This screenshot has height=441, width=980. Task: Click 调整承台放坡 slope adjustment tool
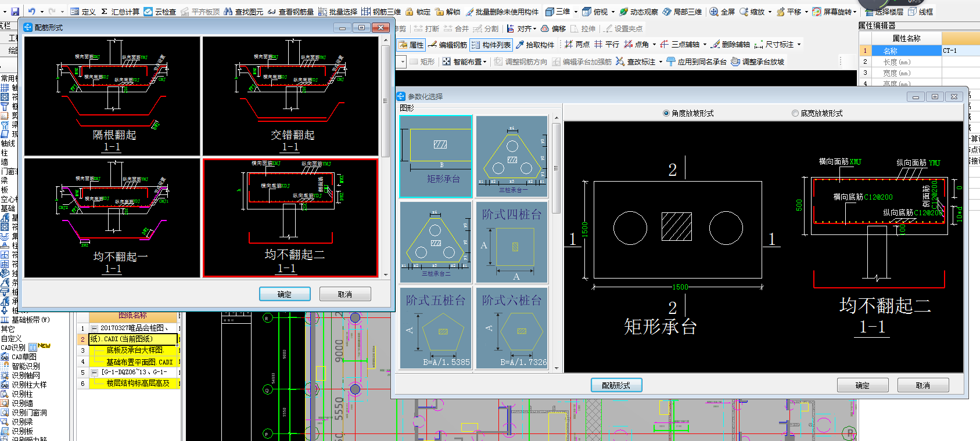pyautogui.click(x=758, y=62)
